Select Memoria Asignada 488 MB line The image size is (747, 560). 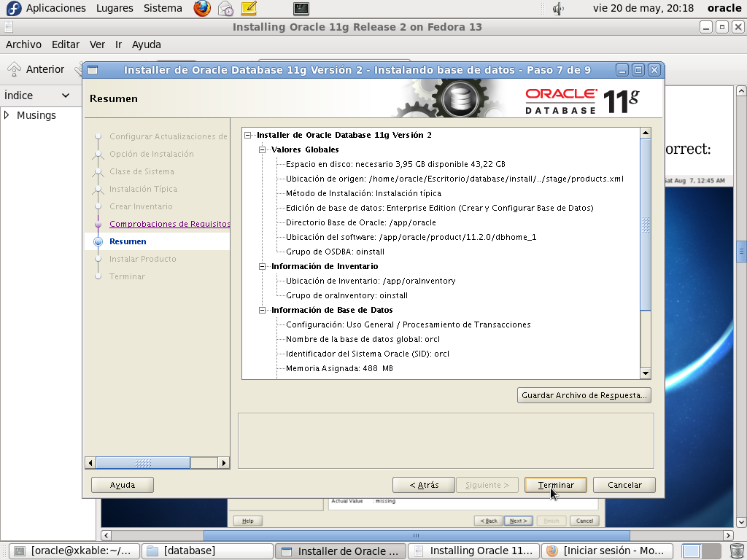tap(339, 368)
